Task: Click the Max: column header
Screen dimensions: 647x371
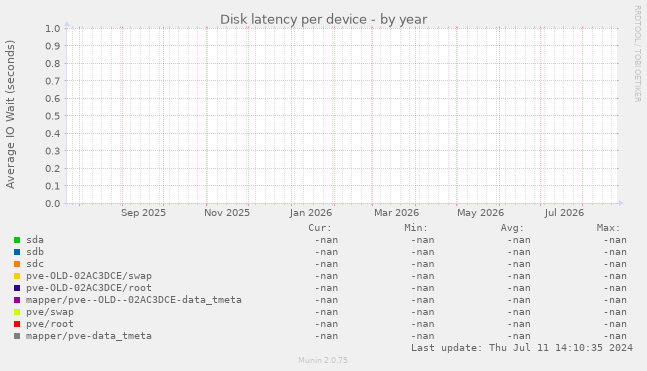Action: pos(608,228)
